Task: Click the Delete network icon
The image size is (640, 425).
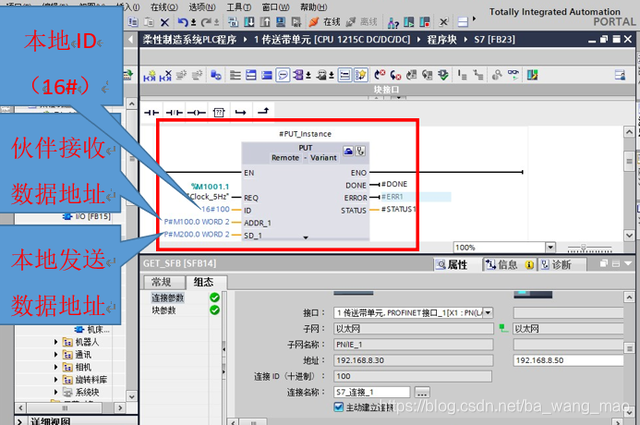Action: point(165,75)
